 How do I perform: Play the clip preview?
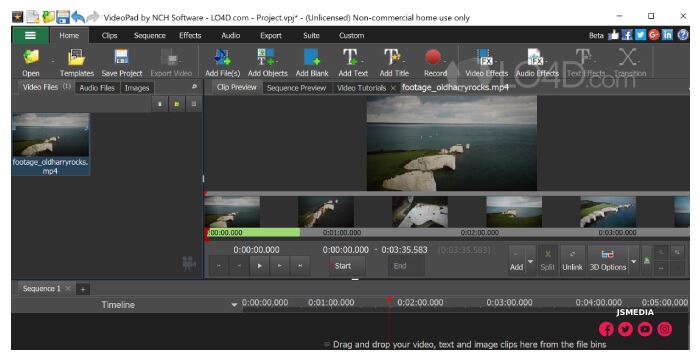click(259, 266)
